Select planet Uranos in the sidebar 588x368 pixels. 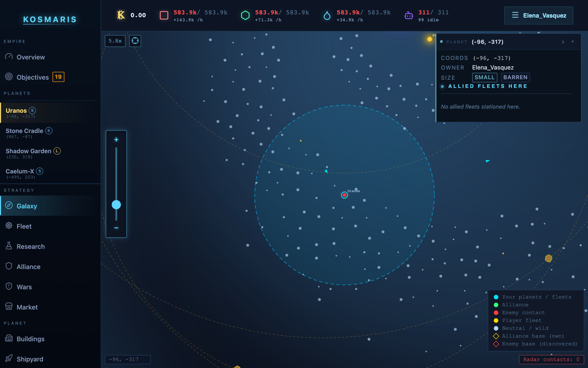click(51, 113)
